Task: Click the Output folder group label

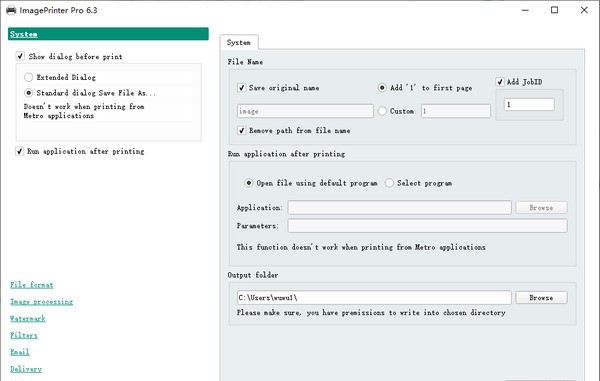Action: pyautogui.click(x=253, y=275)
